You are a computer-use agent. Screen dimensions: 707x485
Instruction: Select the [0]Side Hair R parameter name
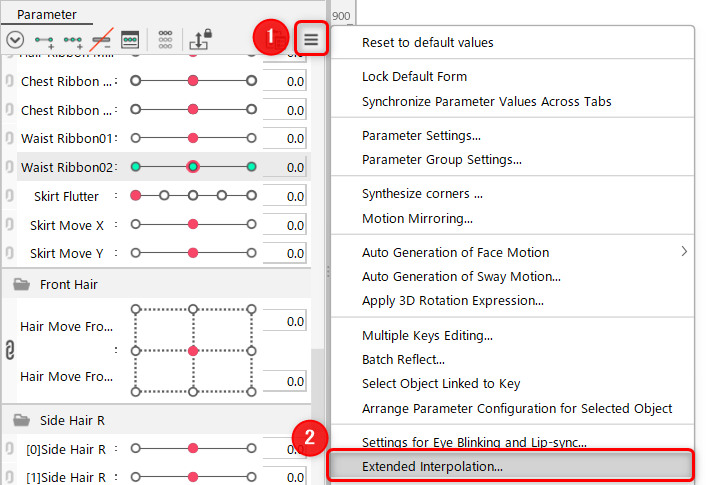pyautogui.click(x=66, y=449)
